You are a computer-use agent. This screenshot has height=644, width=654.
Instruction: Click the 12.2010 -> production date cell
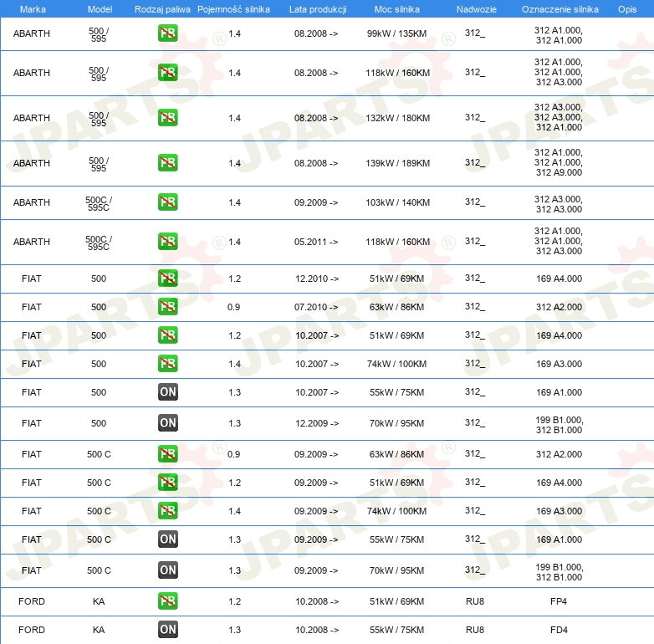[317, 279]
